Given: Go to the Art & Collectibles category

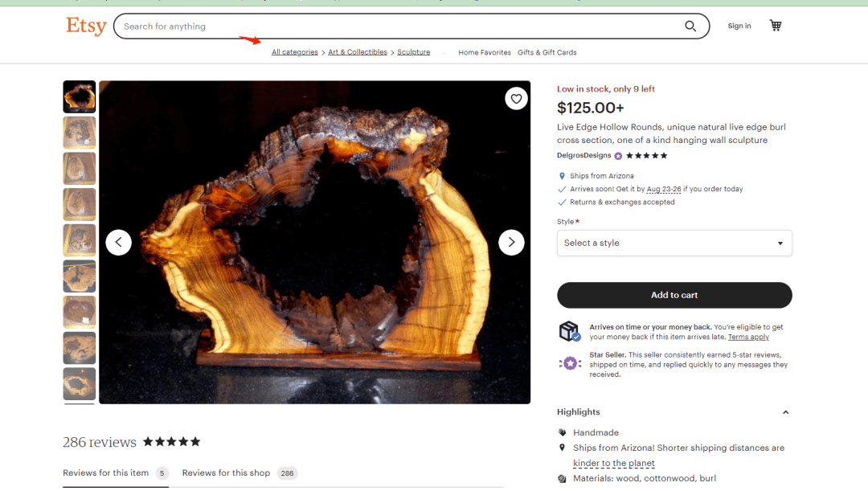Looking at the screenshot, I should coord(357,52).
